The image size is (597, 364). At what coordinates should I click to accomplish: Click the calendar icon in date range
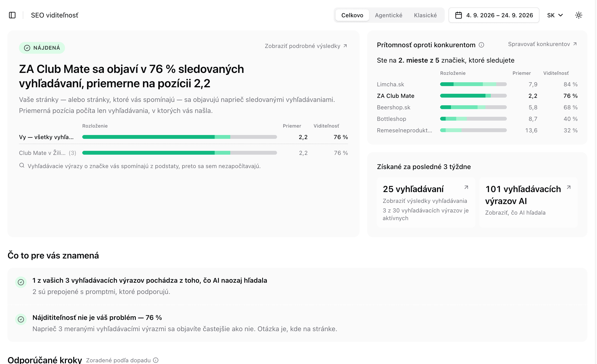tap(458, 15)
